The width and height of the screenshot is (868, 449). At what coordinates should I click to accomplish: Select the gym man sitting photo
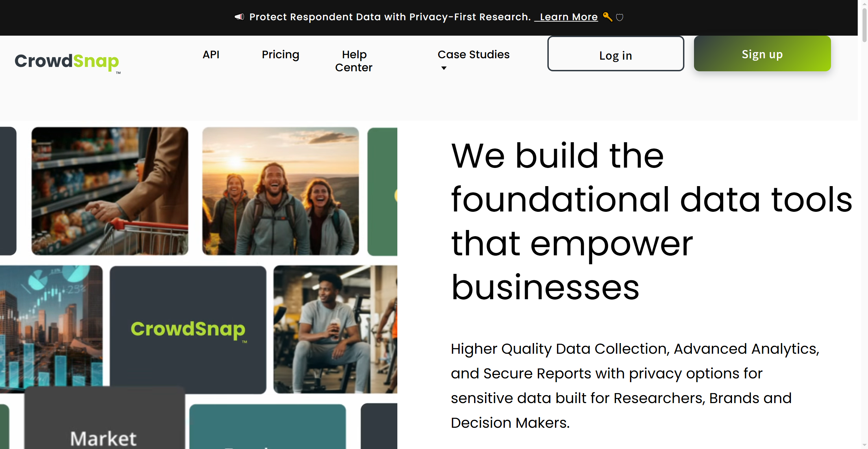point(335,329)
